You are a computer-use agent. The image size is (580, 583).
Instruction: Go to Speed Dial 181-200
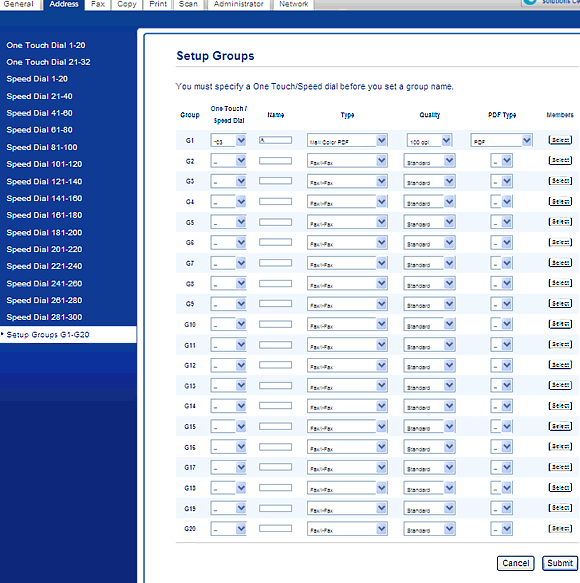[44, 232]
